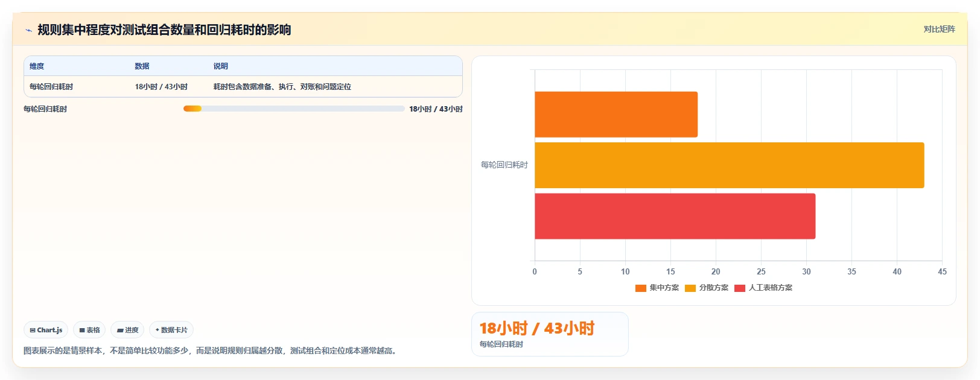Click the panel title 规则集中程度对测试组合数量和回归耗时的影响
Screen dimensions: 980x380
tap(164, 30)
